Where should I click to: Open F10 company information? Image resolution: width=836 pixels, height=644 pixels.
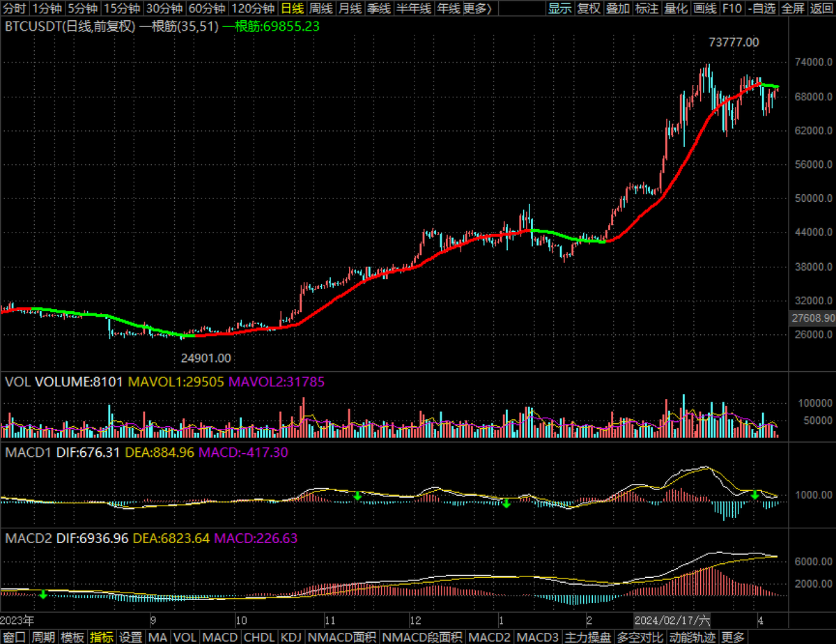click(x=732, y=8)
